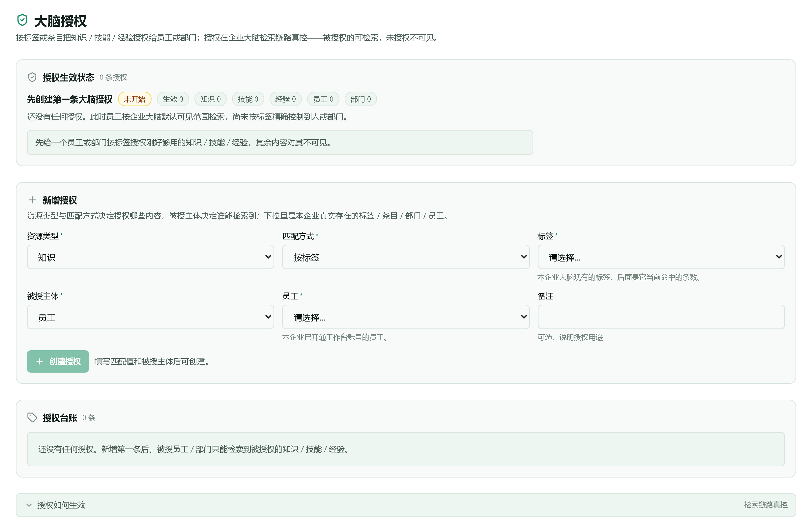812x525 pixels.
Task: Click the chevron icon before 授权如何生效
Action: [x=29, y=505]
